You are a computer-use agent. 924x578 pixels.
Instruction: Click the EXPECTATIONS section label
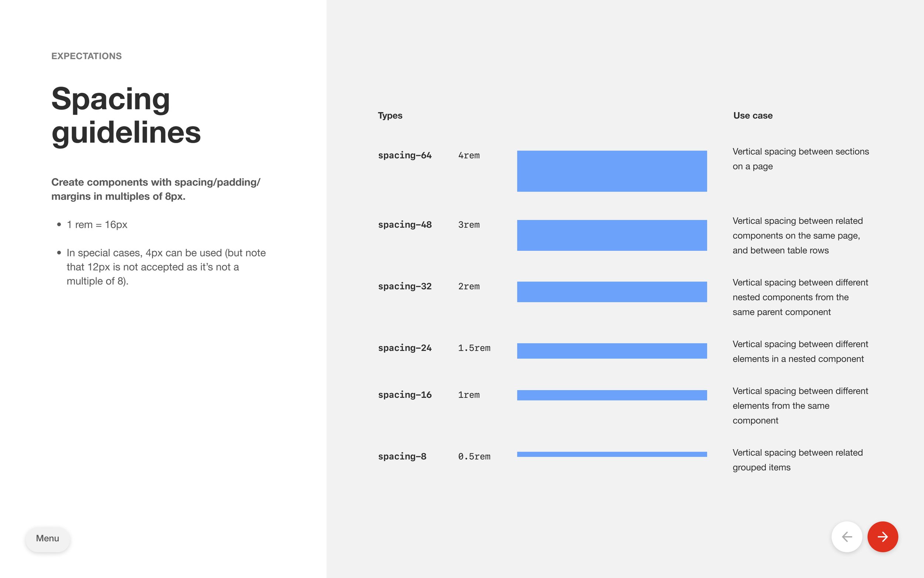(86, 56)
